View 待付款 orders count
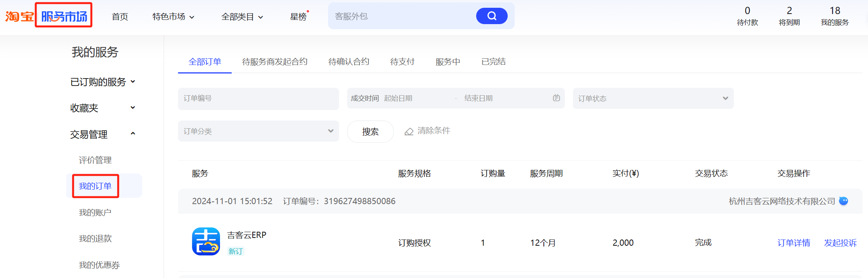Viewport: 868px width, 278px height. click(747, 16)
